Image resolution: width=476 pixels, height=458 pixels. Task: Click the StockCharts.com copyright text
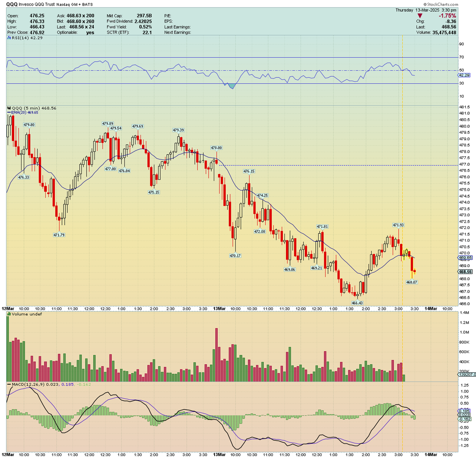pos(440,4)
